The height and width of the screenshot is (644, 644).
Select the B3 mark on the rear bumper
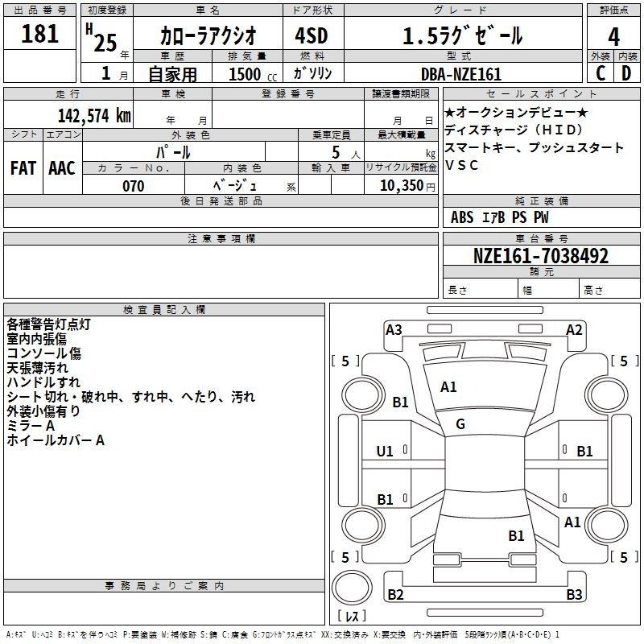pyautogui.click(x=574, y=595)
